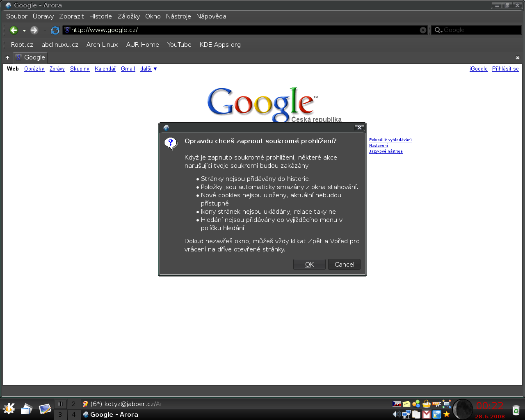The width and height of the screenshot is (525, 420).
Task: Open the back history dropdown arrow
Action: pos(24,31)
